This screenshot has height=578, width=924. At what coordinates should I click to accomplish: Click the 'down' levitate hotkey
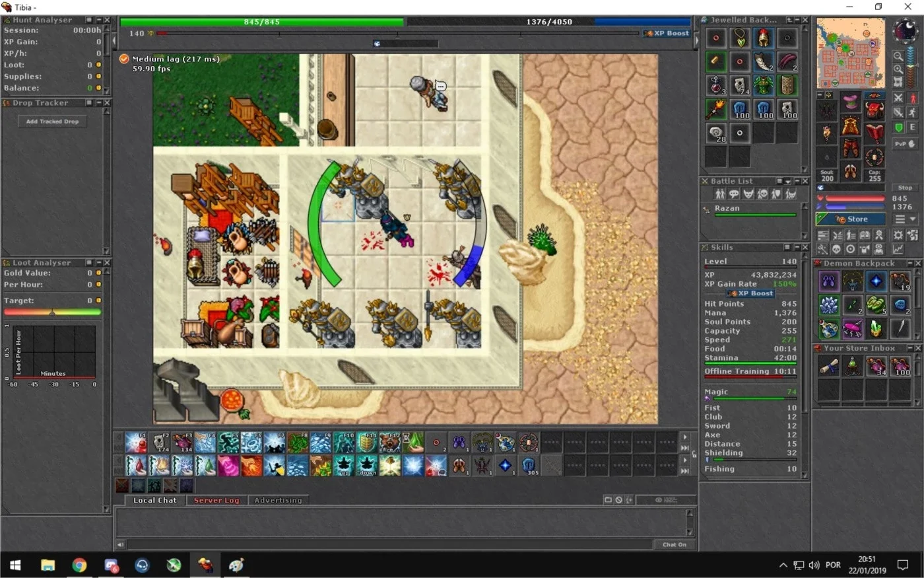pos(367,466)
